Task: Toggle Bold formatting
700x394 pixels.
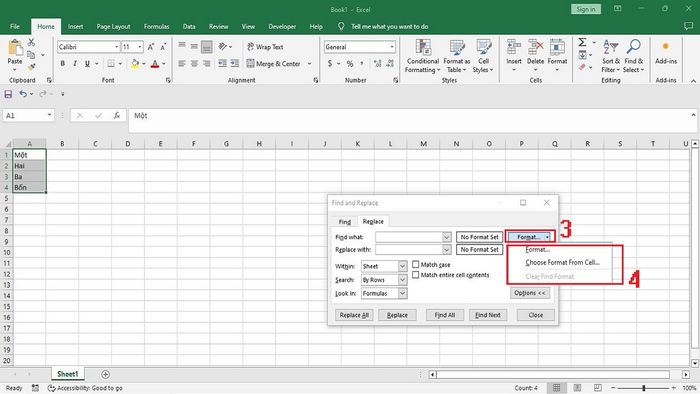Action: pos(62,64)
